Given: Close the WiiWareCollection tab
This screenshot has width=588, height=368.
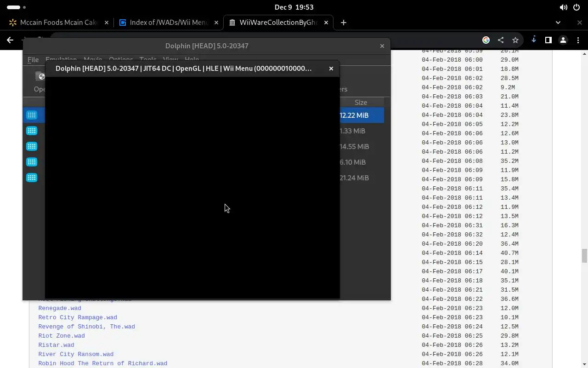Looking at the screenshot, I should coord(327,23).
